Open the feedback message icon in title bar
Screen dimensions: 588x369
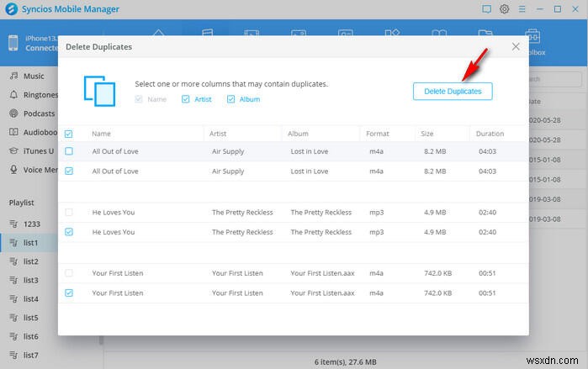[486, 9]
